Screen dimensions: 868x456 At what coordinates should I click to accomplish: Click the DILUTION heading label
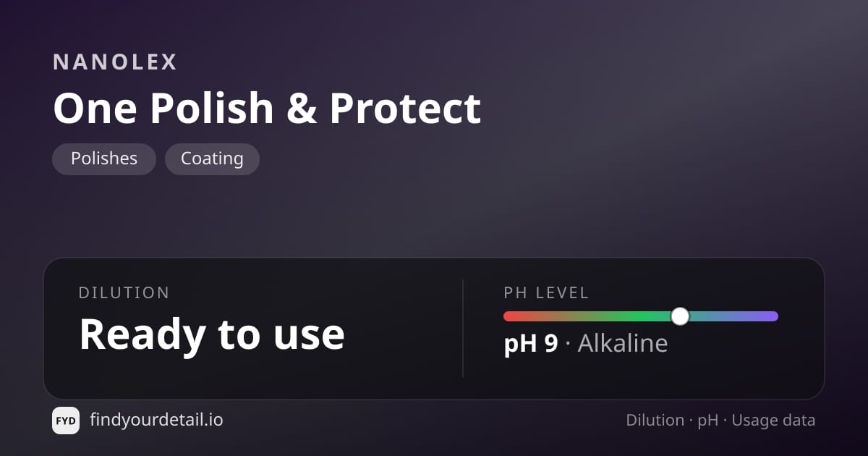124,293
